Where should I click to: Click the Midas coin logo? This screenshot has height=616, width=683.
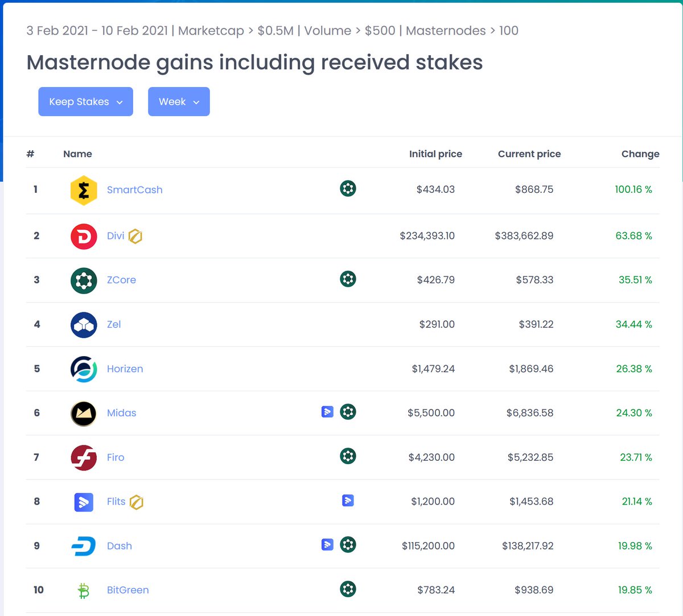coord(84,414)
